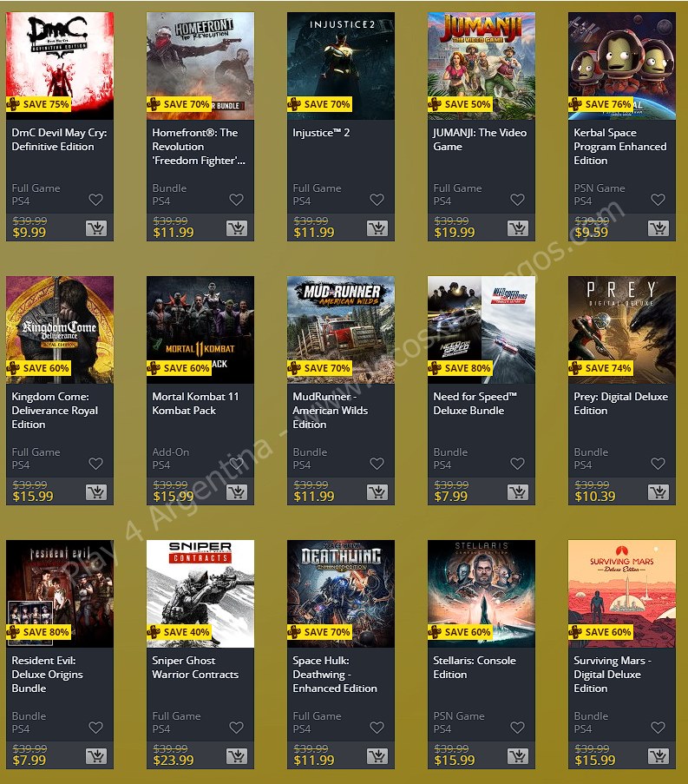Select the Sniper Contracts cover image

pyautogui.click(x=200, y=594)
